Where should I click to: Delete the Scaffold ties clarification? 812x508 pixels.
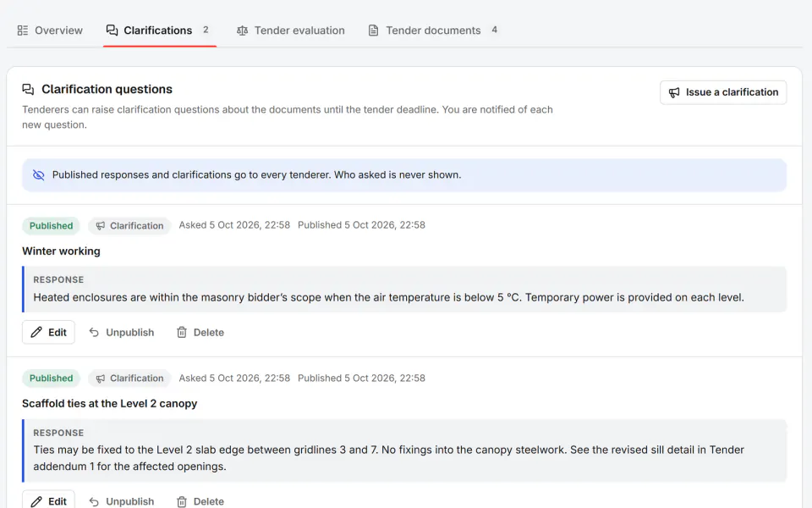click(x=200, y=500)
